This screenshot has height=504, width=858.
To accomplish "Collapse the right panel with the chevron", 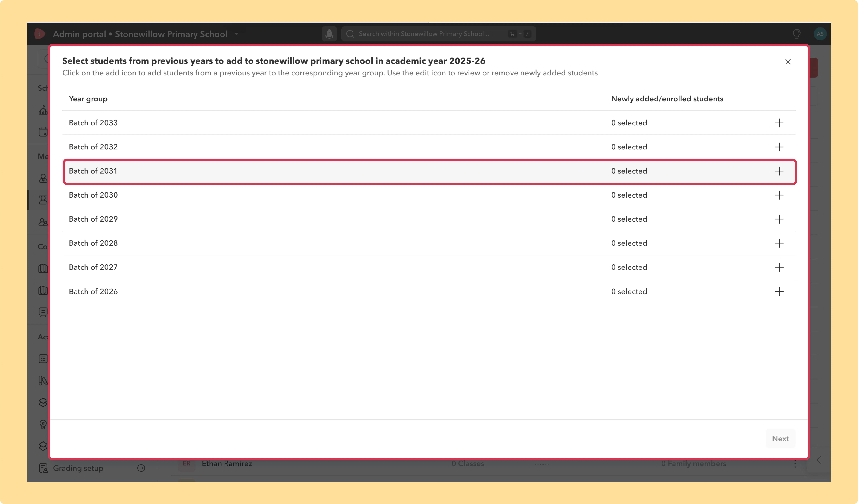I will [x=819, y=460].
